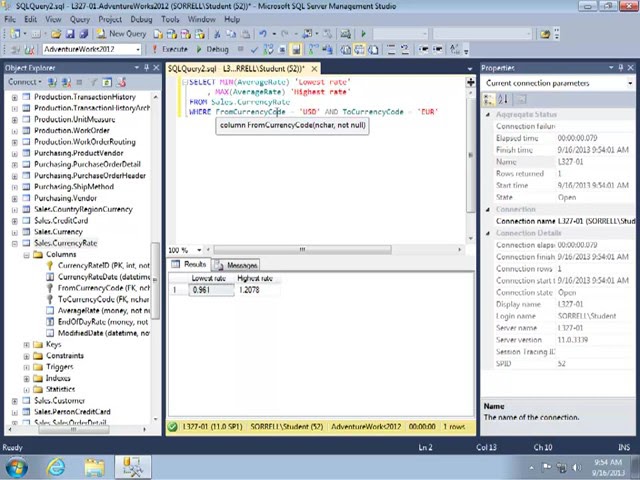Select the CurrencyRateID column in tree
Screen dimensions: 640x480
pos(104,266)
